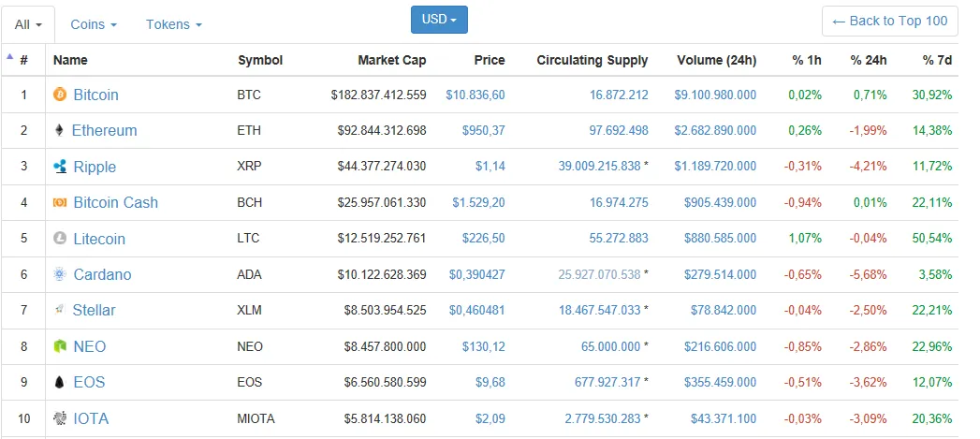Image resolution: width=980 pixels, height=439 pixels.
Task: Click the Stellar rocket logo icon
Action: coord(59,310)
